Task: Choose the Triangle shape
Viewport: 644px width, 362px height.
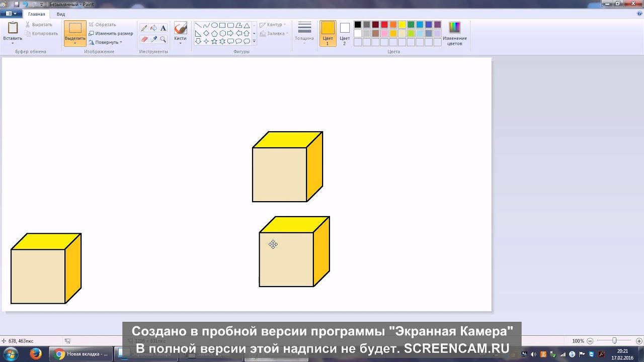Action: click(247, 25)
